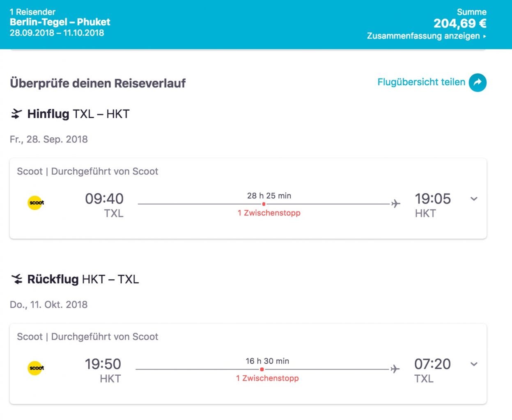Click the 204,69 € total price
Image resolution: width=512 pixels, height=420 pixels.
click(460, 23)
